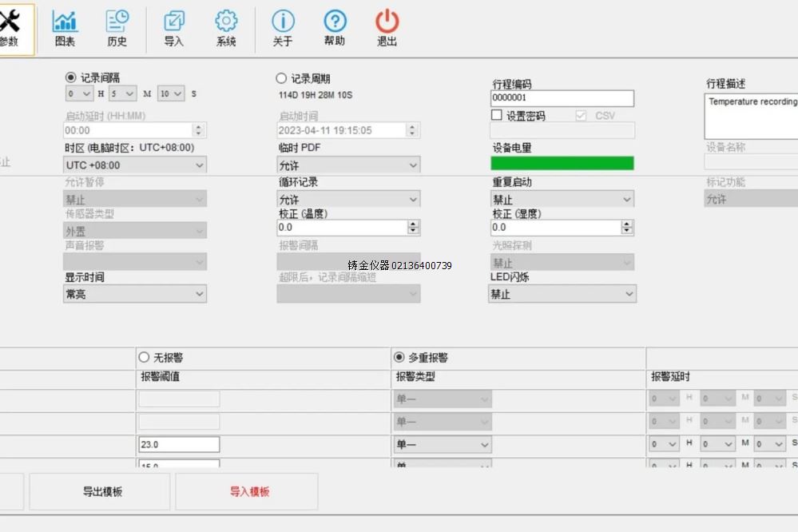Click the green 设备电量 battery bar

pyautogui.click(x=562, y=163)
